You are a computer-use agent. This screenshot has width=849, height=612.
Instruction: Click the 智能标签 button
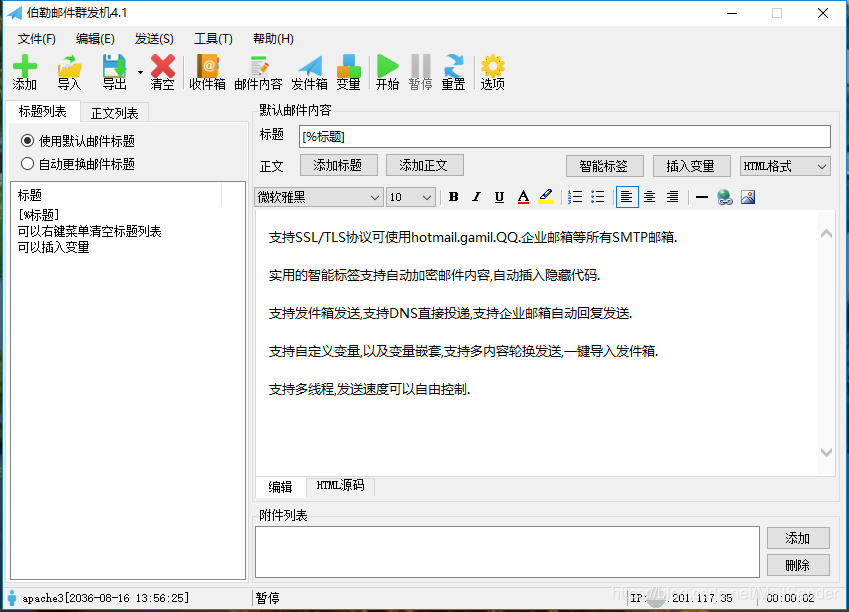(604, 165)
